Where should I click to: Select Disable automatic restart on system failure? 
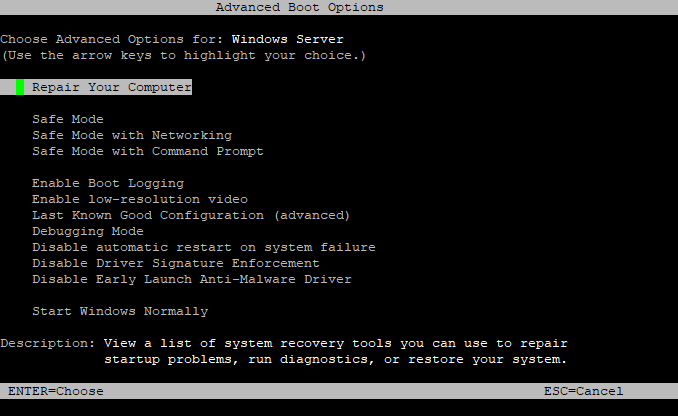(x=203, y=247)
